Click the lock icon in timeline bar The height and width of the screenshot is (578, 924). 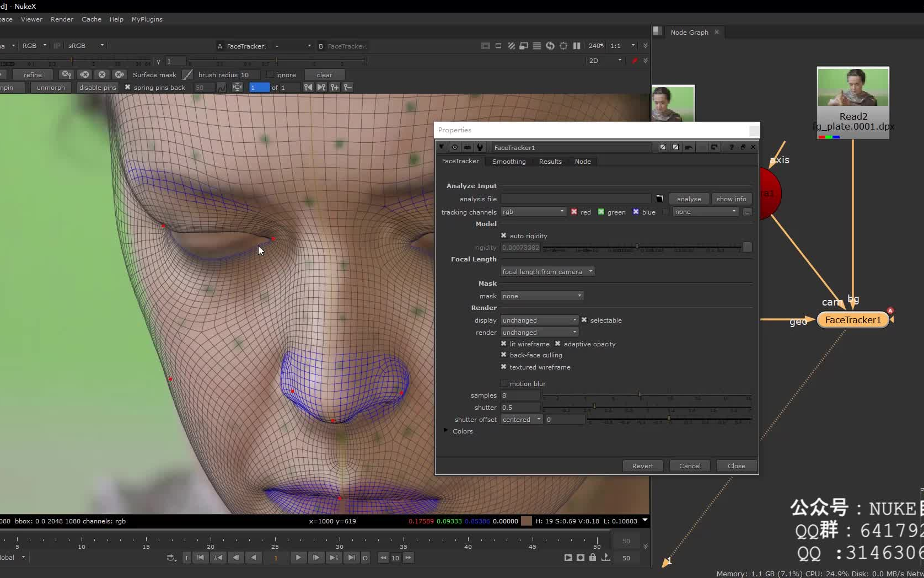[x=592, y=558]
